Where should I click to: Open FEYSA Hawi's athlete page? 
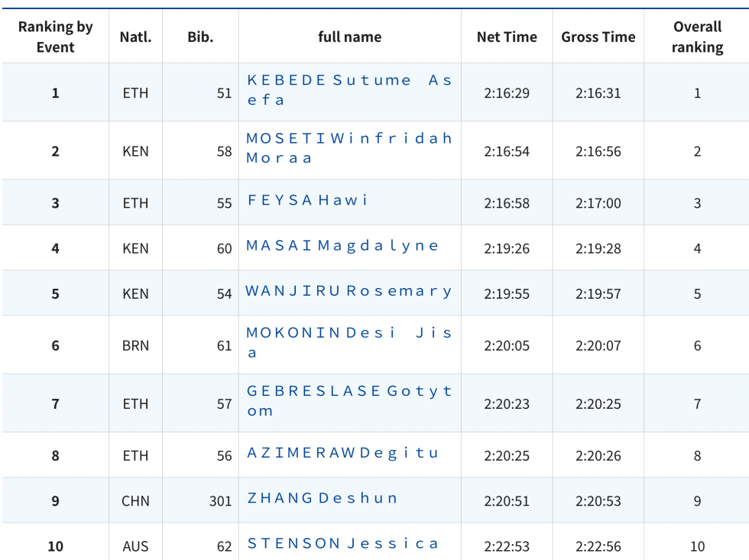(307, 200)
